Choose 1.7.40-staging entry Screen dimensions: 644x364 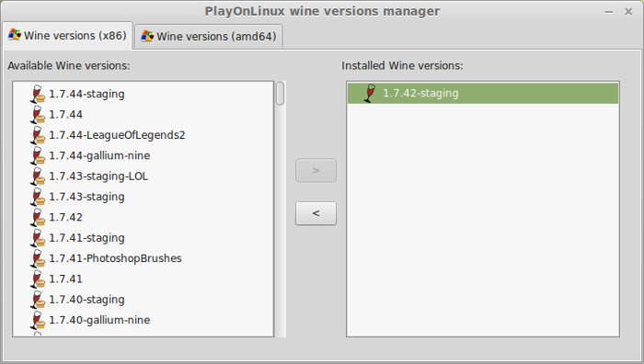86,299
